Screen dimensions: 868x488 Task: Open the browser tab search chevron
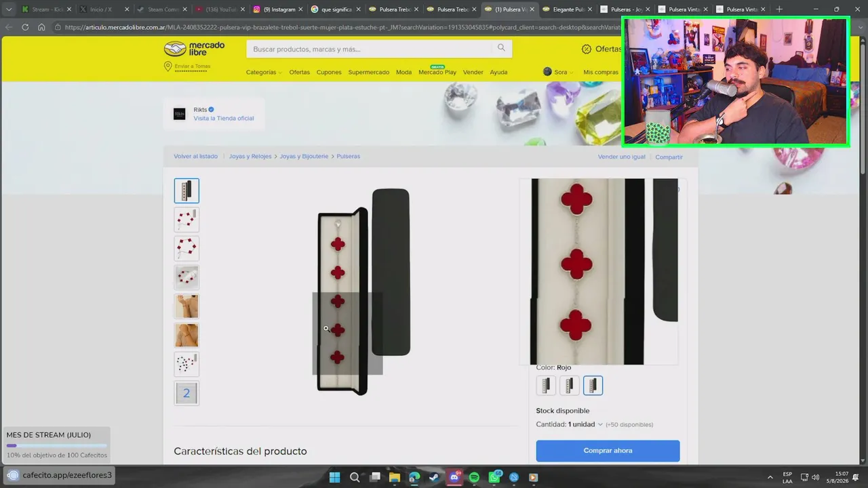[x=9, y=9]
